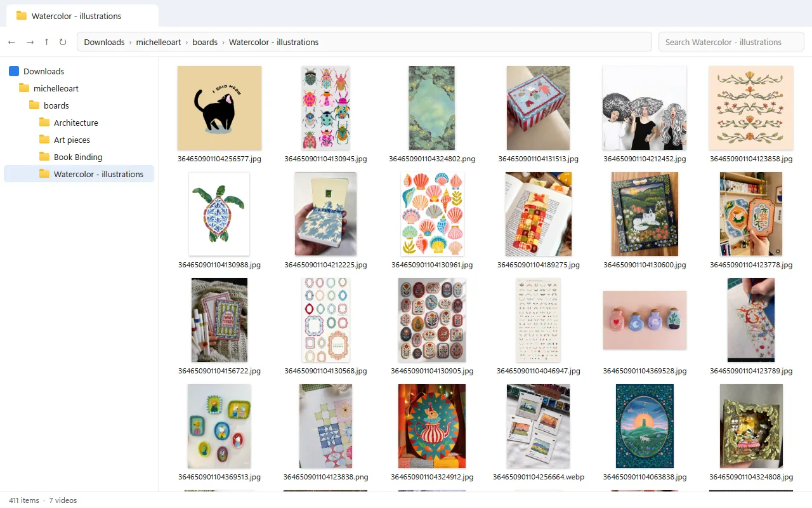
Task: Click the 411 items status bar count
Action: click(x=24, y=500)
